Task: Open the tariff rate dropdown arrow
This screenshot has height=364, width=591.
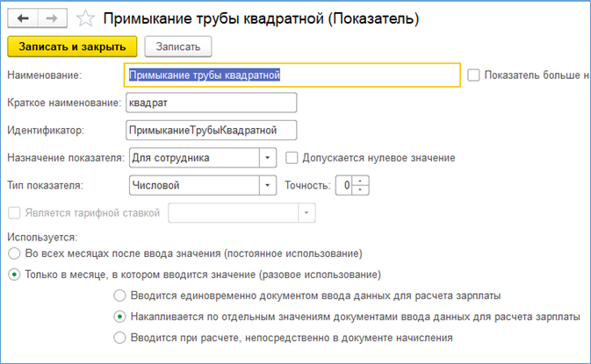Action: [x=306, y=213]
